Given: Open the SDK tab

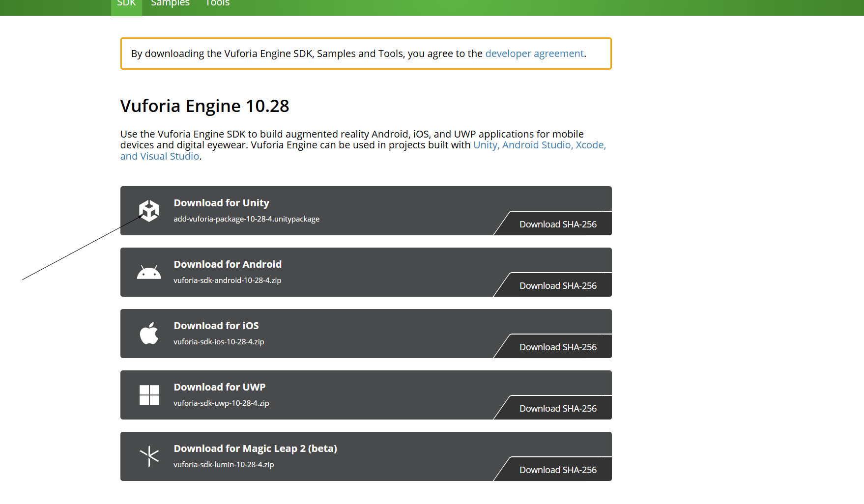Looking at the screenshot, I should tap(126, 4).
